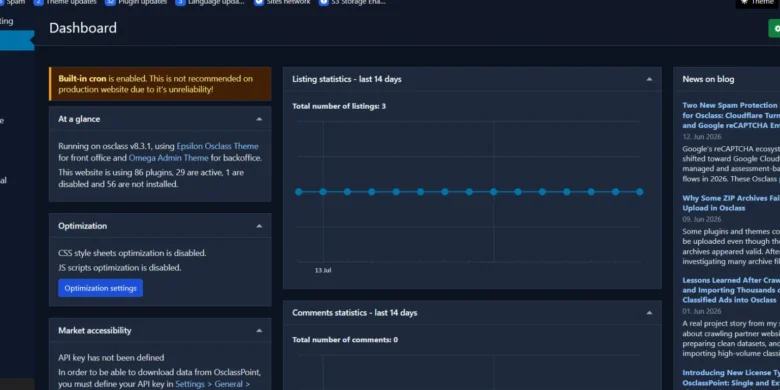The image size is (780, 390).
Task: Click the S3 Storage status icon
Action: pyautogui.click(x=324, y=2)
